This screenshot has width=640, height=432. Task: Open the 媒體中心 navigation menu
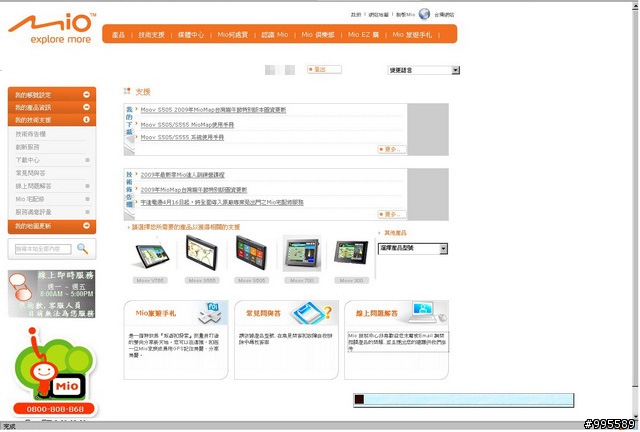click(191, 35)
